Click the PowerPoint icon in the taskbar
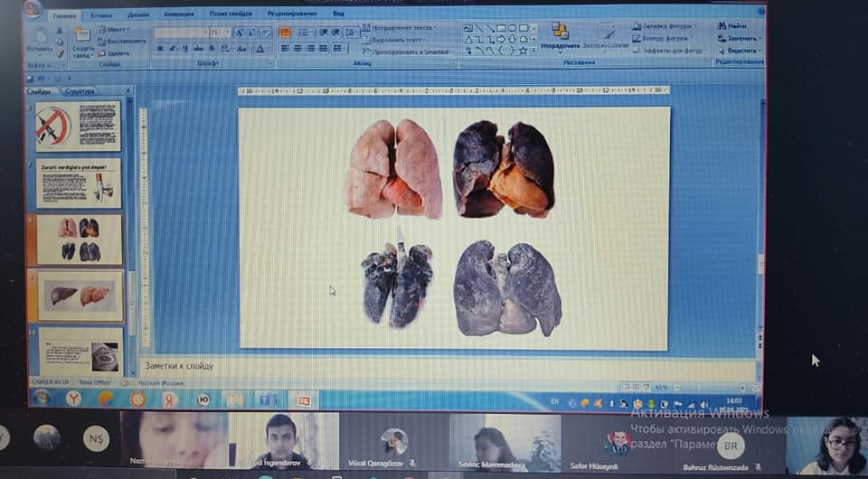 point(303,399)
